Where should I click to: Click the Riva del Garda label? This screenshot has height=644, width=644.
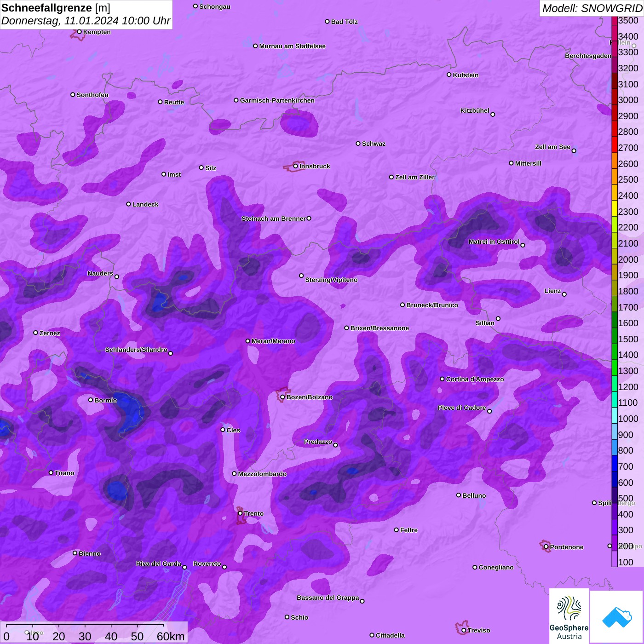[158, 563]
